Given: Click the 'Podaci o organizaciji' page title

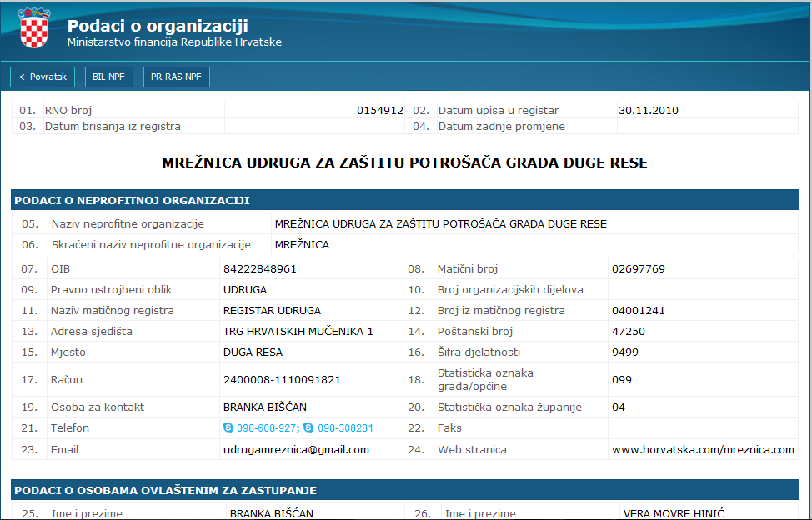Looking at the screenshot, I should (158, 26).
